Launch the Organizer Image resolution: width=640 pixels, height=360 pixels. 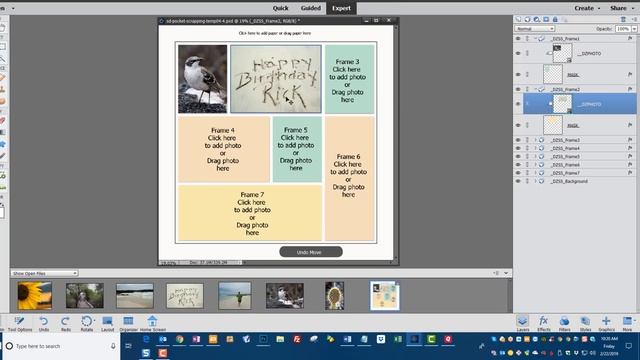click(x=128, y=323)
